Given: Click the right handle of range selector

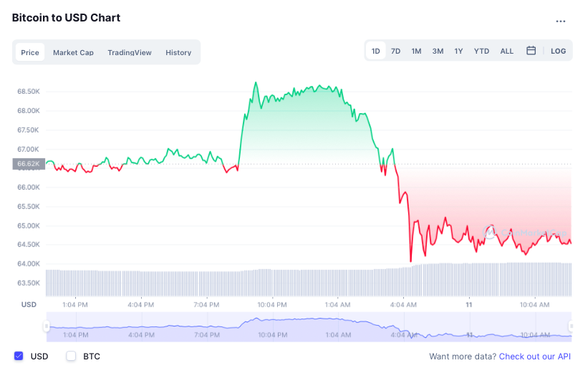Looking at the screenshot, I should [571, 327].
